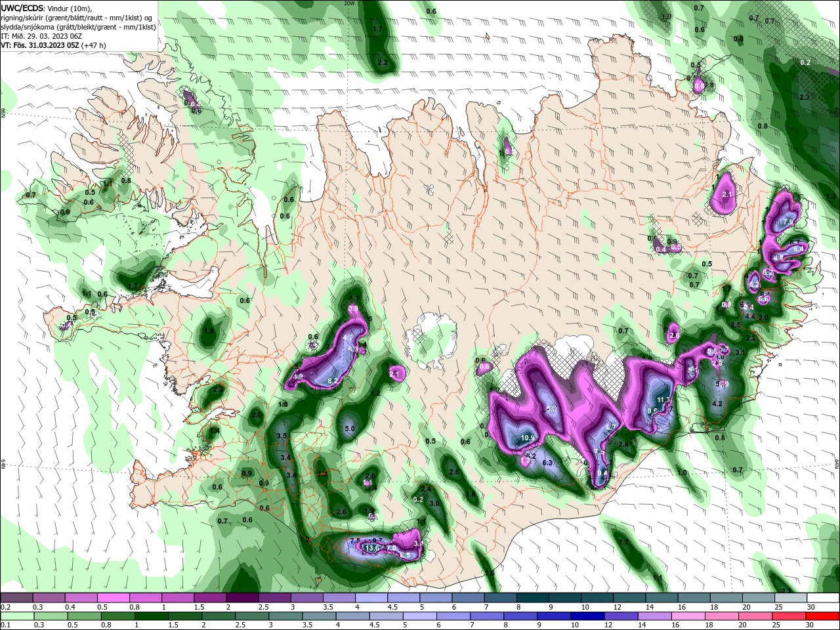This screenshot has width=840, height=630.
Task: Click the 'VT: Fös. 31.03.2023 05Z' line
Action: (x=40, y=45)
